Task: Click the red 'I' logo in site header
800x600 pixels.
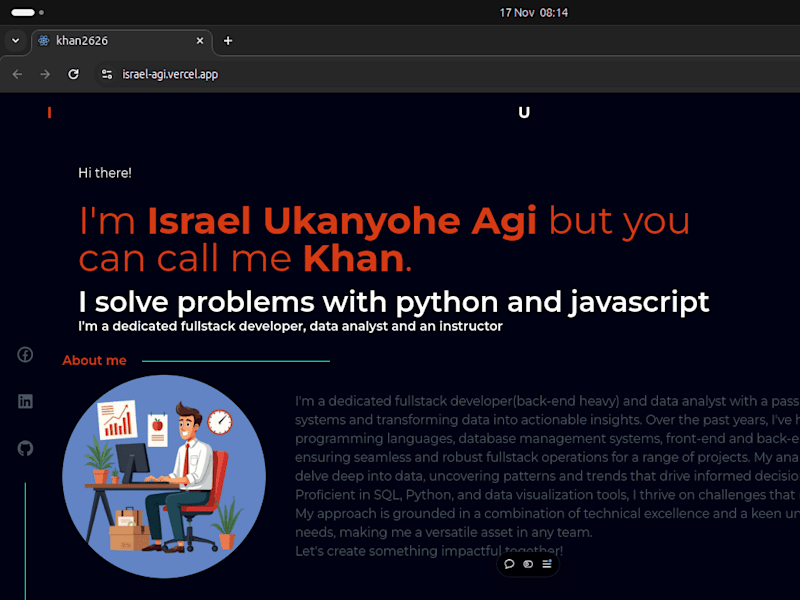Action: click(x=49, y=113)
